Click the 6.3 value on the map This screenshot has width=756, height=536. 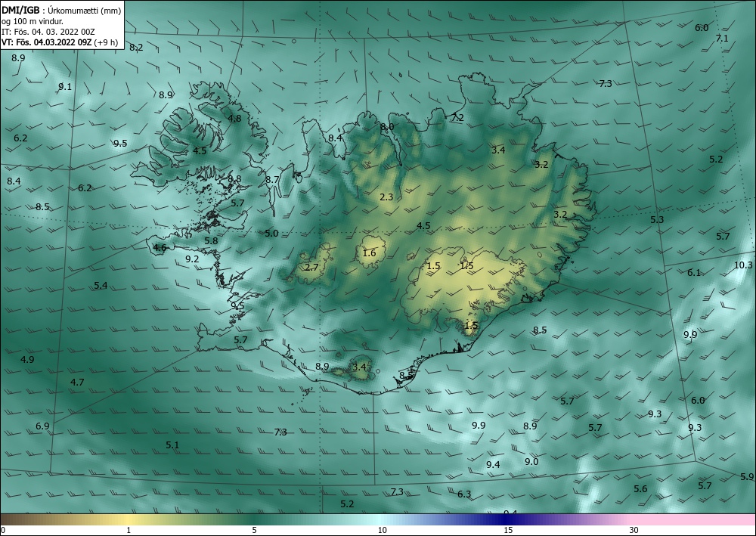[x=464, y=494]
